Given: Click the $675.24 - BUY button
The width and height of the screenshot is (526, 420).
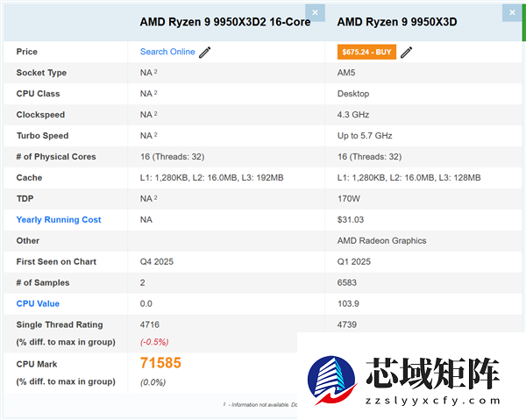Looking at the screenshot, I should coord(366,52).
